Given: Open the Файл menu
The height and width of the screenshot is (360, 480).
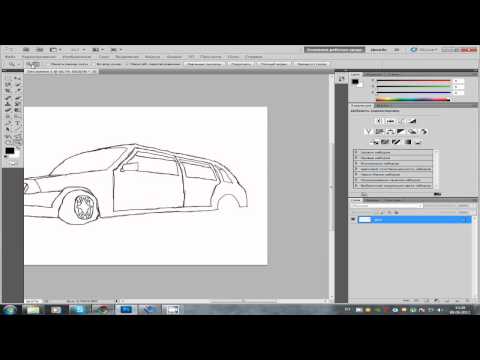Looking at the screenshot, I should pos(10,57).
